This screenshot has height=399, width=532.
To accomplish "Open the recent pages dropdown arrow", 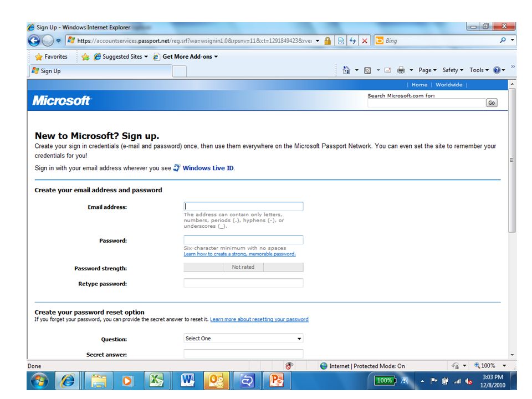I will [x=58, y=40].
